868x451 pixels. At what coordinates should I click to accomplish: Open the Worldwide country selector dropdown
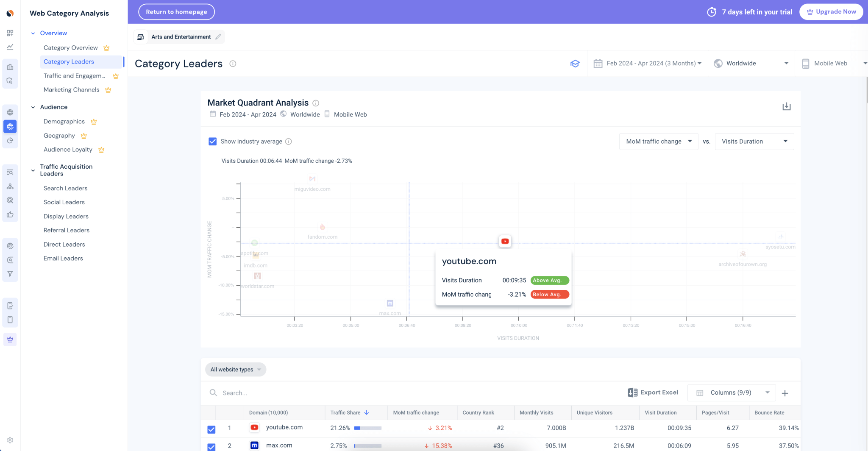751,63
